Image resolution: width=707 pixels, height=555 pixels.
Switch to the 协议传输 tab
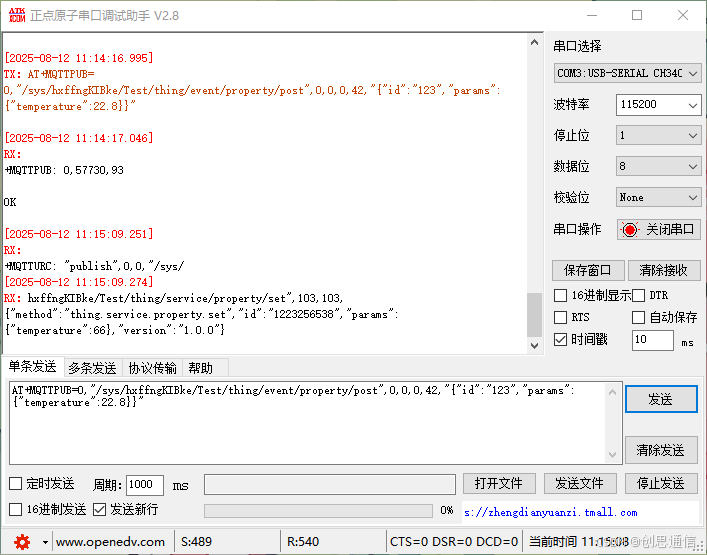[152, 368]
